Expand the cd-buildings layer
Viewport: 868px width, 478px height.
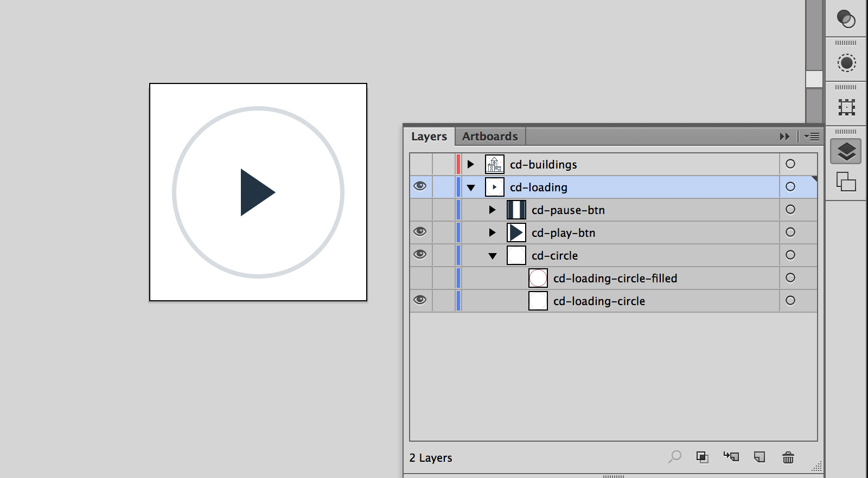pyautogui.click(x=470, y=164)
